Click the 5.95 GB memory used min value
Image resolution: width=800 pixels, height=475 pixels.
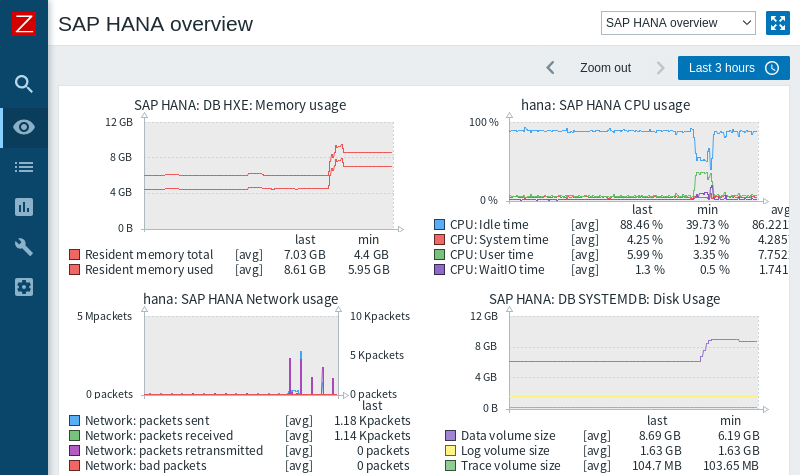coord(368,269)
